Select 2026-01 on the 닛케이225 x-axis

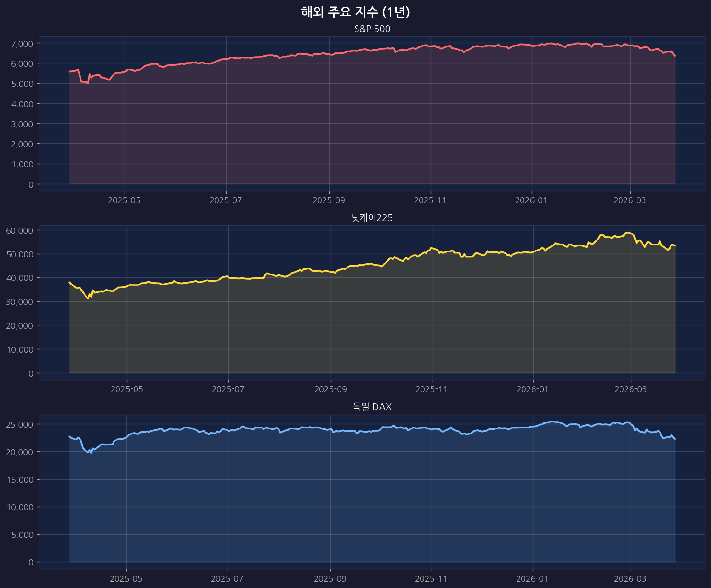(x=533, y=389)
